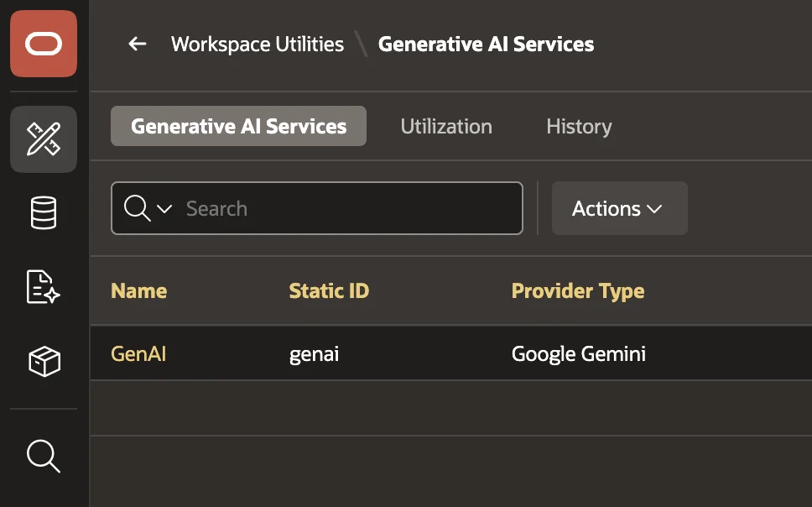The width and height of the screenshot is (812, 507).
Task: Navigate to Workspace Utilities breadcrumb
Action: click(258, 44)
